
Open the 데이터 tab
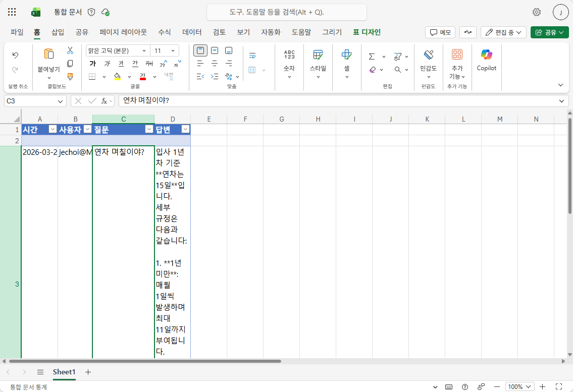pos(192,32)
